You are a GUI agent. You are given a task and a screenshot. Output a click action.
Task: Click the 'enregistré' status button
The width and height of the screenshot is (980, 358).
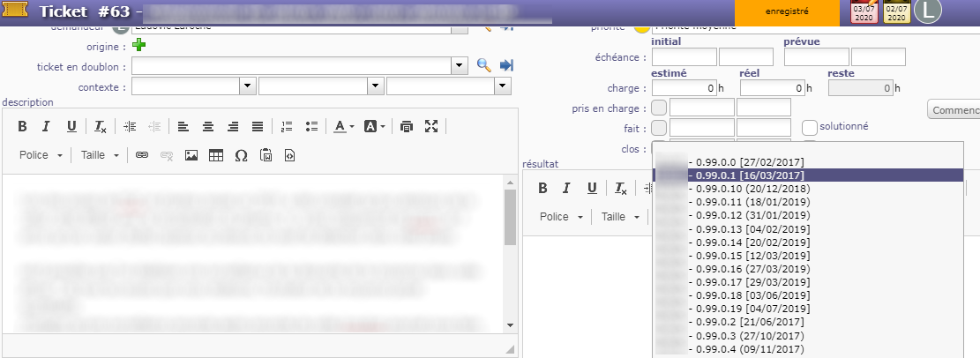tap(787, 11)
